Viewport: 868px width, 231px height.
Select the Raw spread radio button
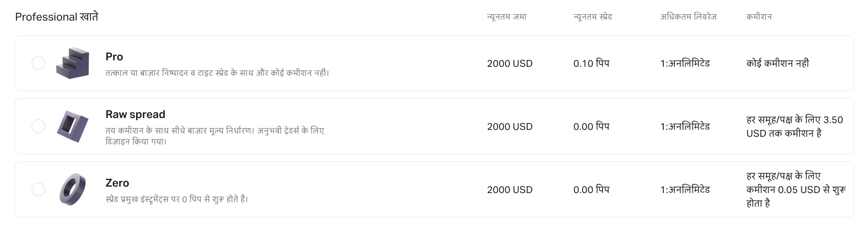click(x=38, y=126)
